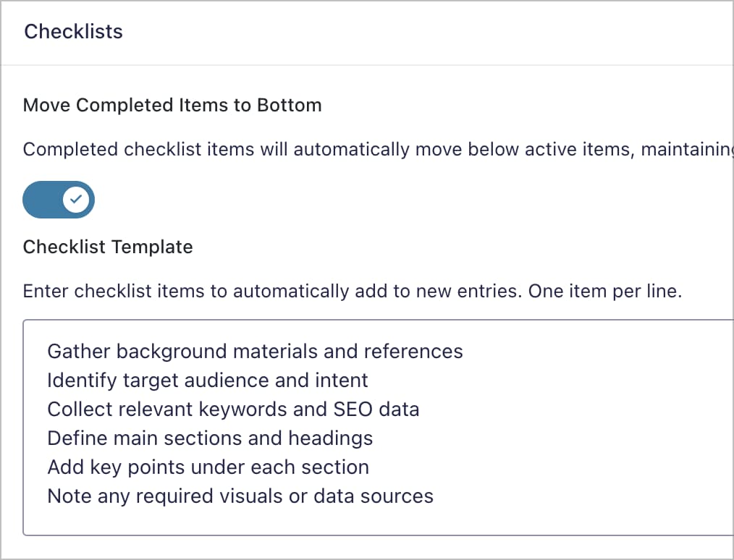Viewport: 734px width, 560px height.
Task: Disable Move Completed Items to Bottom
Action: 59,200
